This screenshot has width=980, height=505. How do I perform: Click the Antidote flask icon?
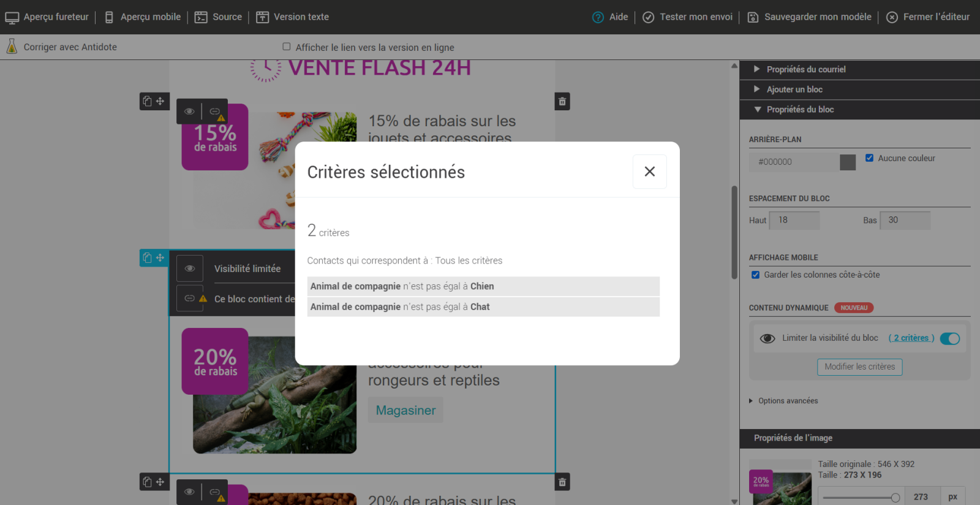12,47
